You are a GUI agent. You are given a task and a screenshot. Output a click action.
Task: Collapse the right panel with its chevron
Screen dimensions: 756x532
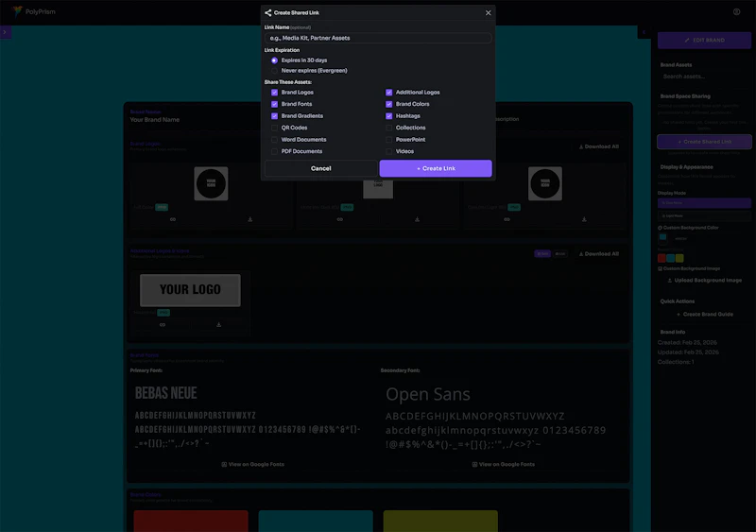(x=644, y=32)
